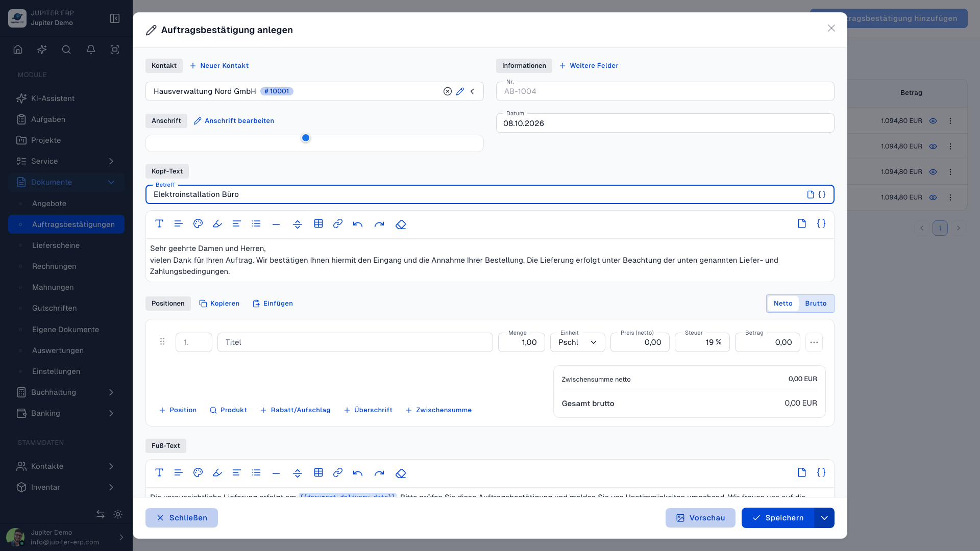980x551 pixels.
Task: Expand Service module in sidebar
Action: coord(111,161)
